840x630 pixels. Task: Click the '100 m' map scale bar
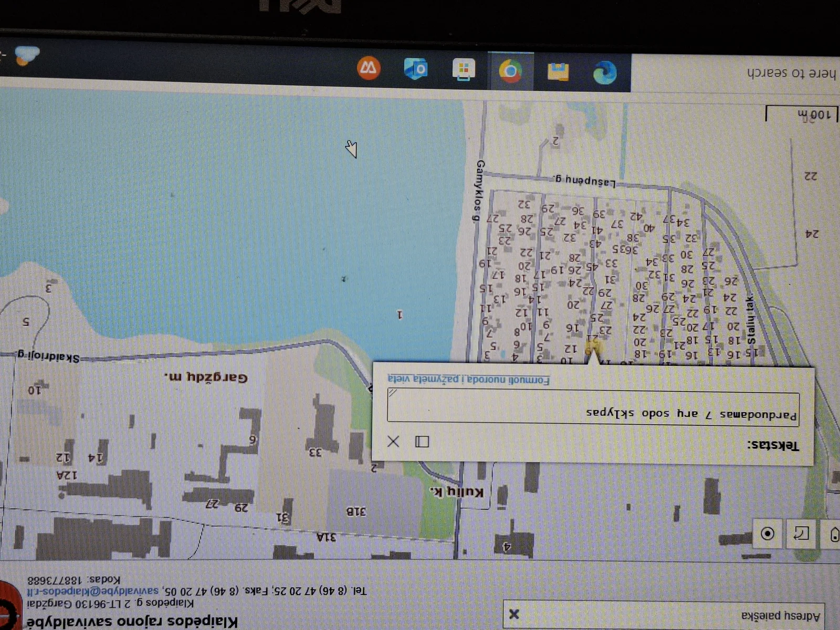[802, 113]
